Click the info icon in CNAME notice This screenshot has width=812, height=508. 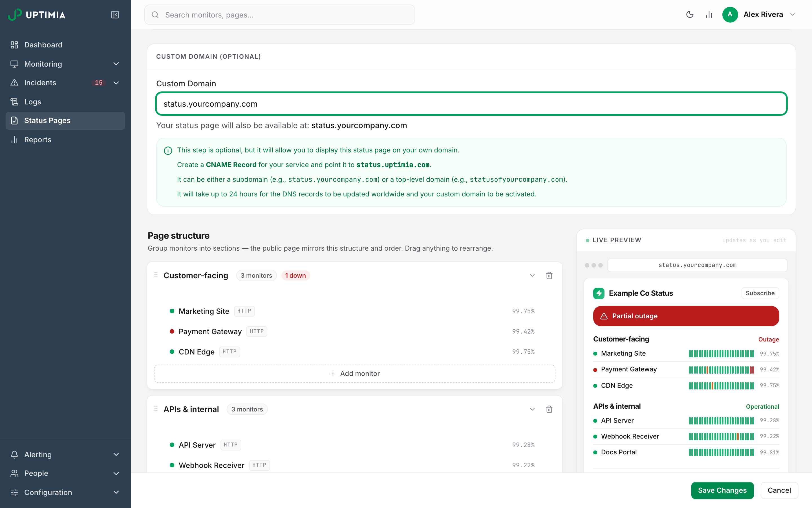pyautogui.click(x=168, y=150)
